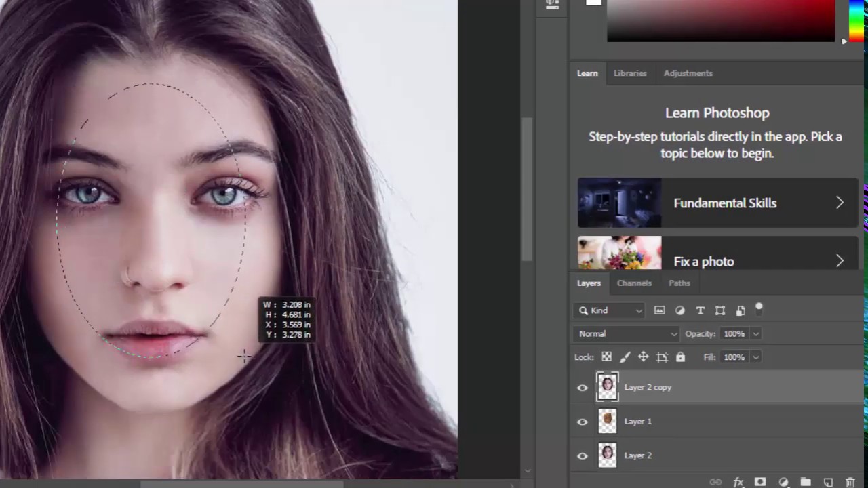Click the fx layer style icon

coord(738,482)
